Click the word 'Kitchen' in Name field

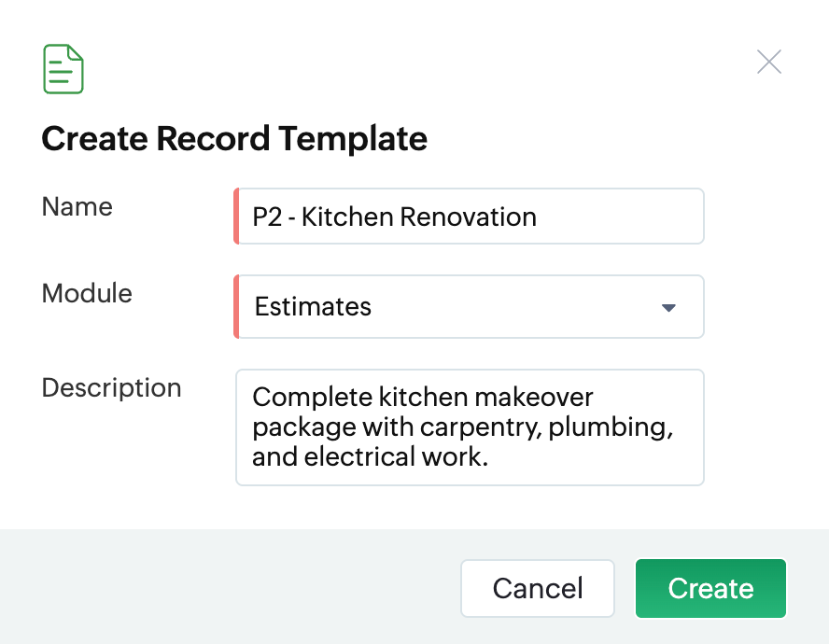(346, 217)
